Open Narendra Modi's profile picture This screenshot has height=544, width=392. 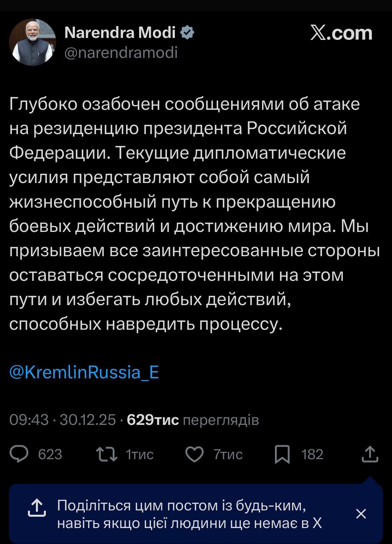click(x=32, y=41)
